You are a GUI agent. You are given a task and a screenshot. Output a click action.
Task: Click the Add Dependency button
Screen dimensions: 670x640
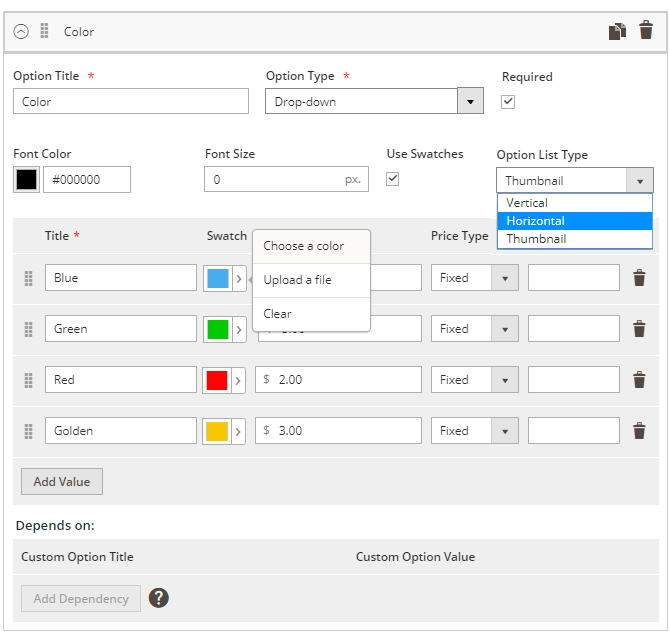(81, 599)
